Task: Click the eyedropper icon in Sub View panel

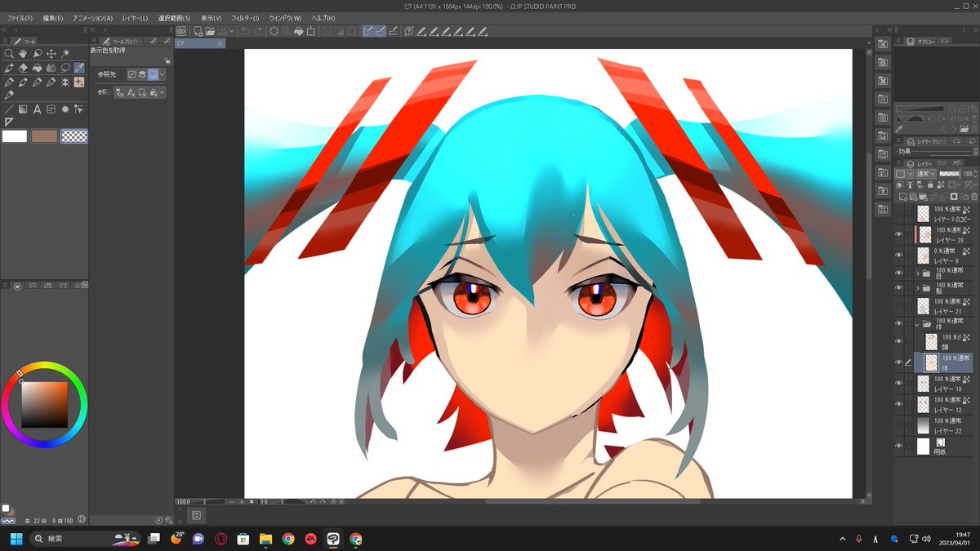Action: (x=900, y=129)
